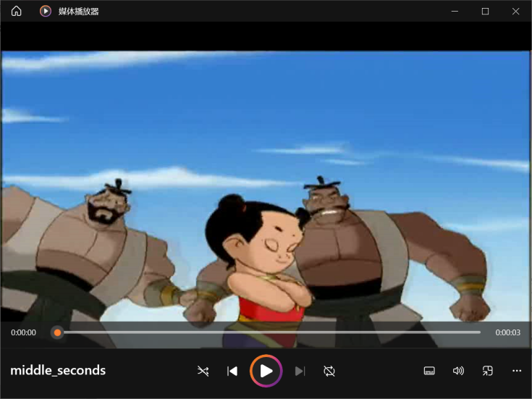Open the subtitles and captions menu

(429, 371)
